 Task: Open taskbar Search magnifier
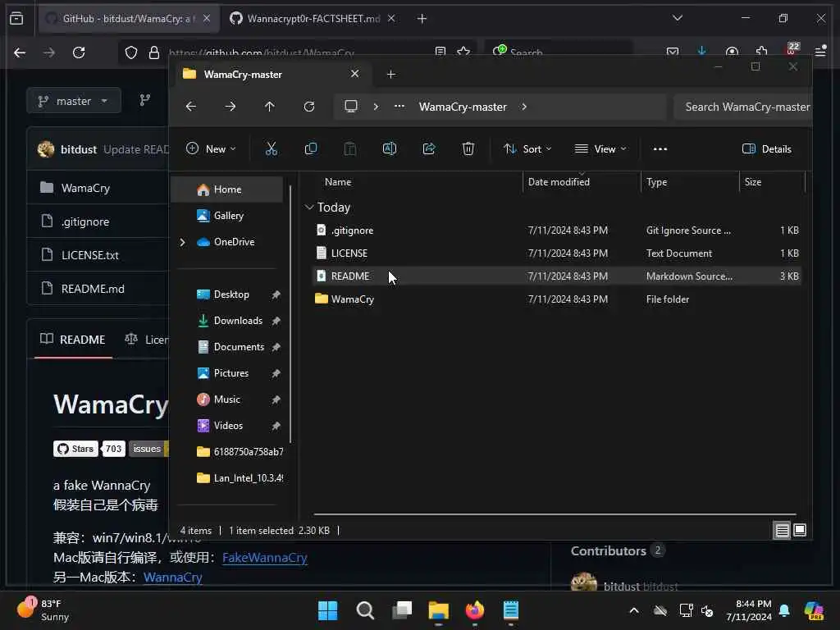click(x=365, y=610)
